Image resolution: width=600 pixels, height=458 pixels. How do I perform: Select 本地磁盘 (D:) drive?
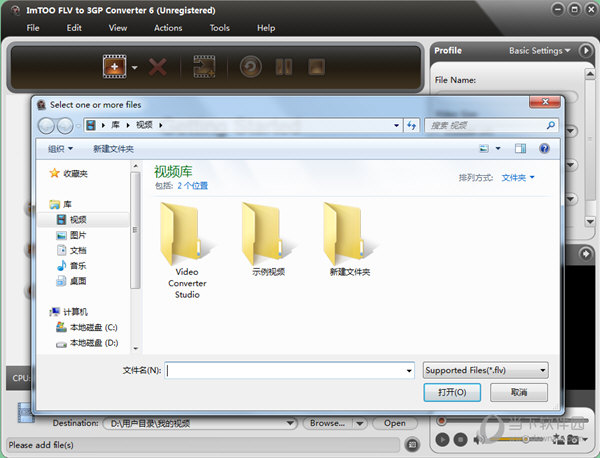tap(87, 343)
